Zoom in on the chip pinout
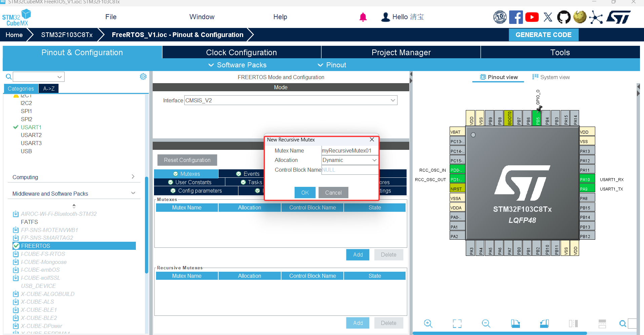The image size is (644, 335). [x=428, y=324]
